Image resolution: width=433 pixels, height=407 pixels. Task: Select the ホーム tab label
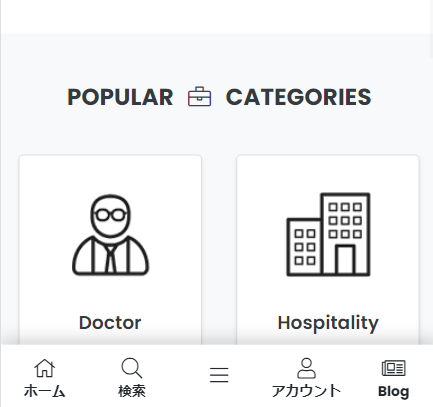pos(44,391)
